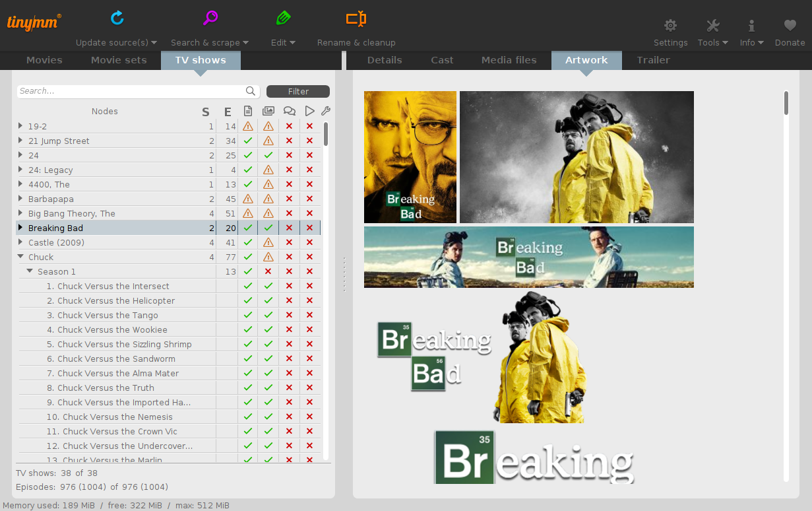
Task: Expand the Breaking Bad node
Action: tap(20, 228)
